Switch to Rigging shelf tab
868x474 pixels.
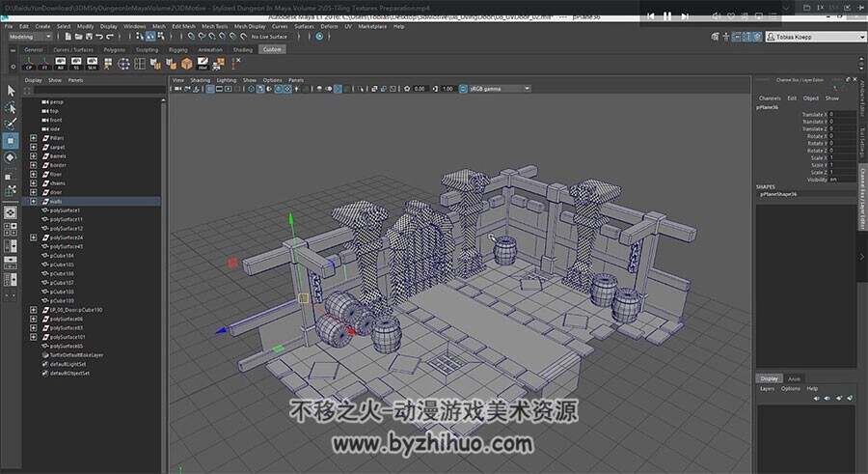pyautogui.click(x=178, y=50)
